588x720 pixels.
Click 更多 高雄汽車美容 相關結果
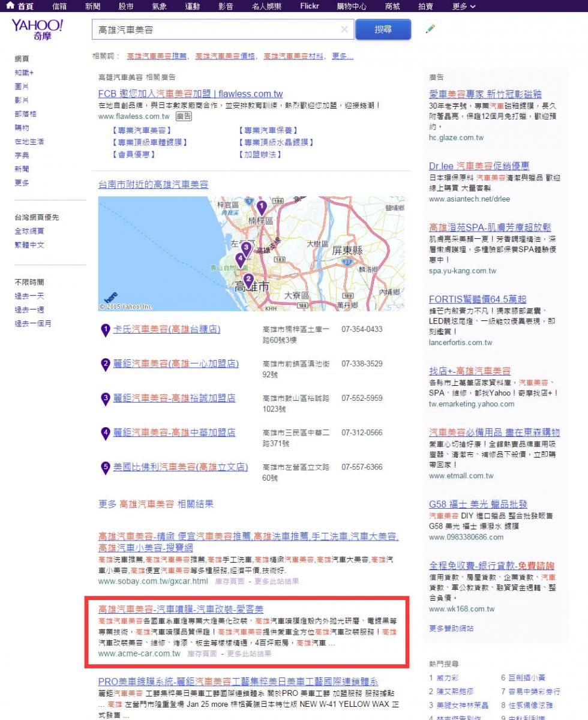pyautogui.click(x=156, y=504)
